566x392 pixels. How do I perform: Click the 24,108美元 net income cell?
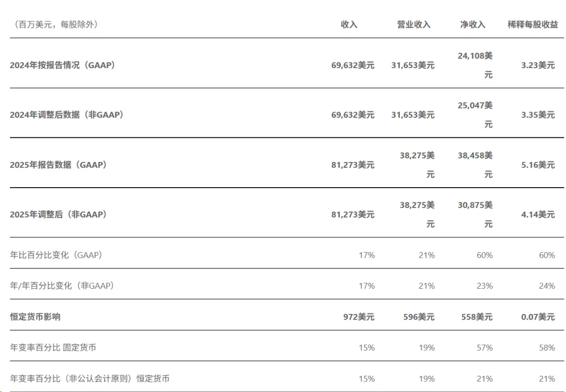pos(475,66)
